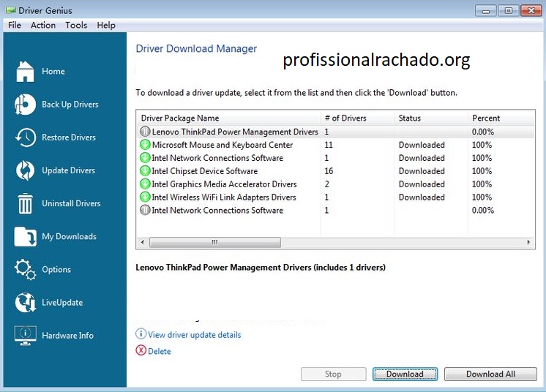This screenshot has height=392, width=546.
Task: Go to LiveUpdate label in sidebar
Action: click(62, 303)
